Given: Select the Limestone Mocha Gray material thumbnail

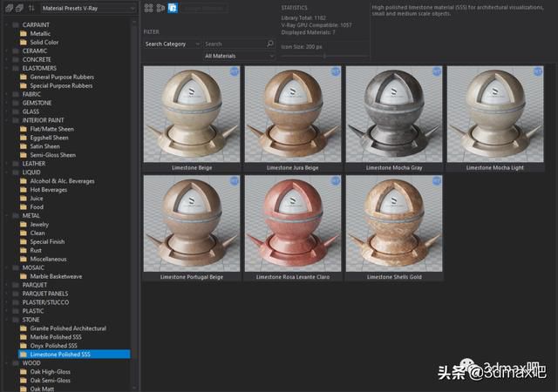Looking at the screenshot, I should click(394, 114).
